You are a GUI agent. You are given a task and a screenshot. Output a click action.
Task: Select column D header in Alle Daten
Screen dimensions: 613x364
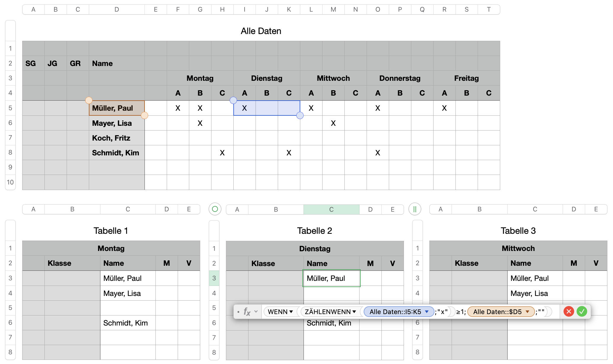coord(117,9)
